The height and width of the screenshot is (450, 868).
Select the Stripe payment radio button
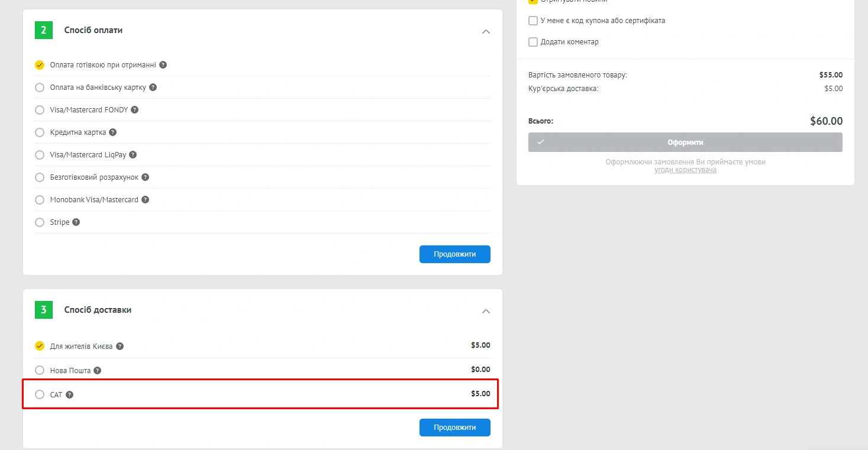pos(40,222)
